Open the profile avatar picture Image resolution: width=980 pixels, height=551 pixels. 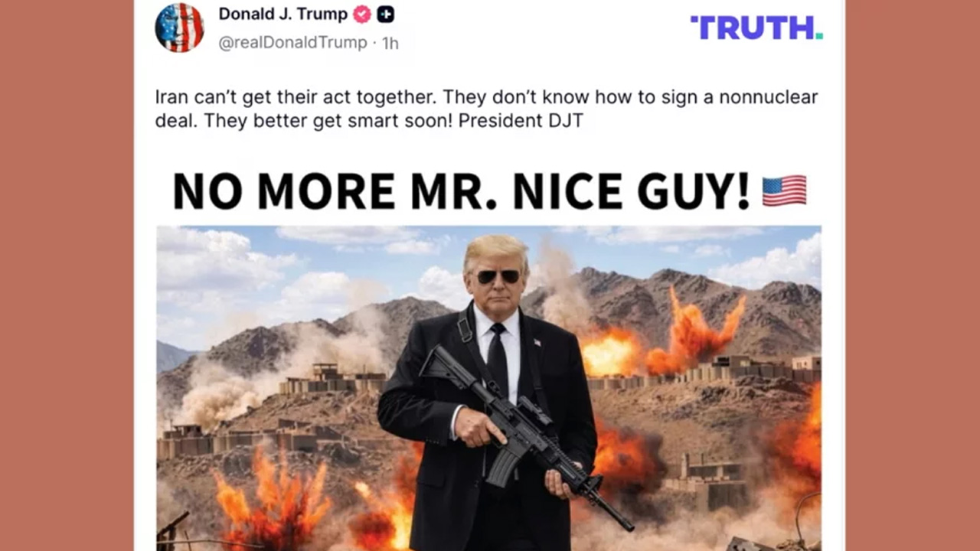click(x=179, y=27)
